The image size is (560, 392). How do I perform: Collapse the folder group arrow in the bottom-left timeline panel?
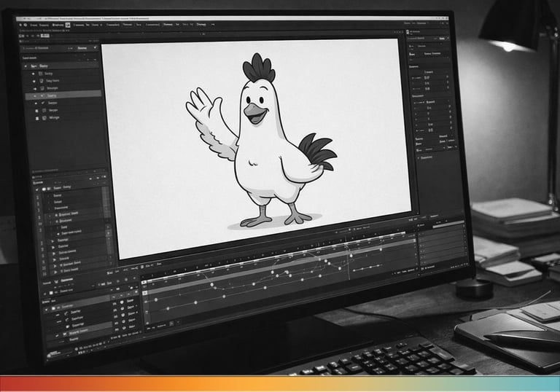point(47,309)
